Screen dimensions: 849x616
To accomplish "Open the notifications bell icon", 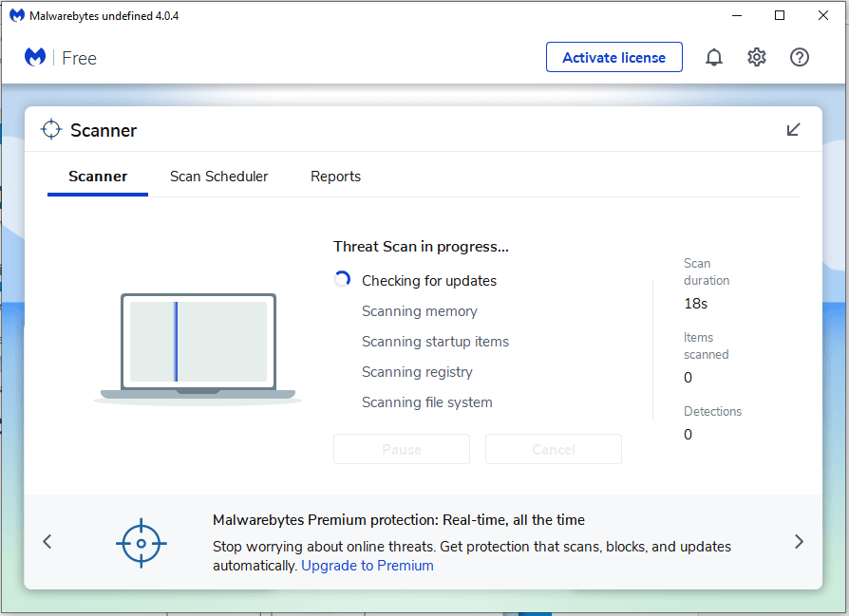I will click(713, 57).
